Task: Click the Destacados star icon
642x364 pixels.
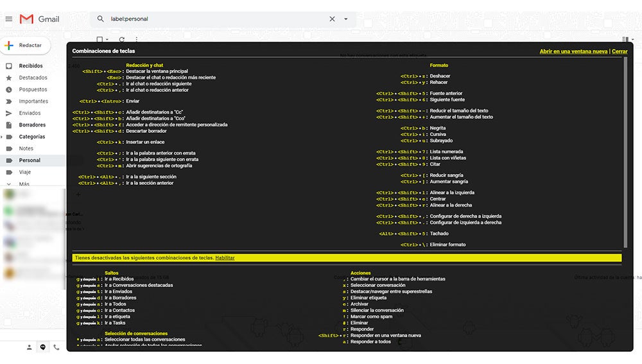Action: pos(9,78)
